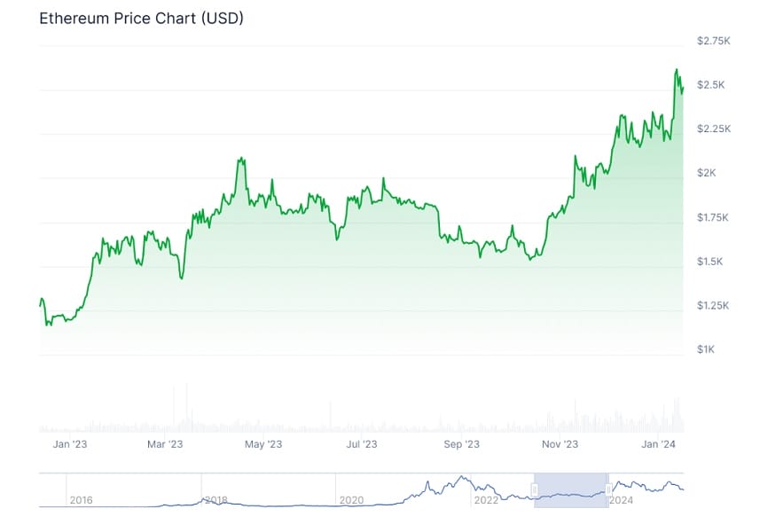This screenshot has height=532, width=760.
Task: Click the Jan '23 x-axis label
Action: [x=70, y=444]
